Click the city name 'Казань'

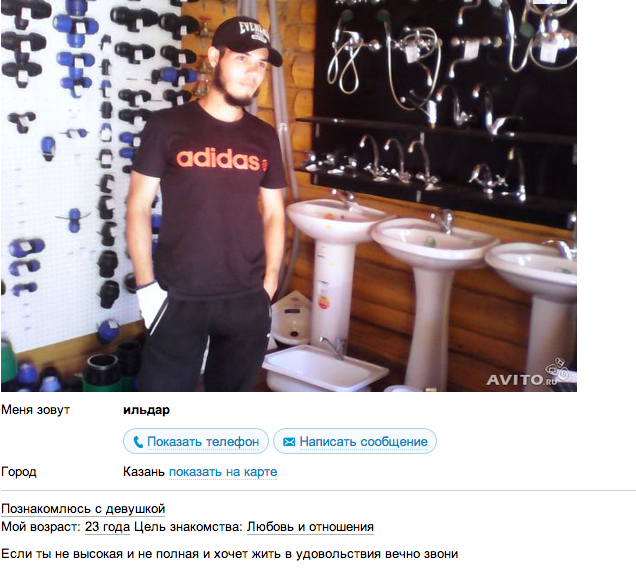[144, 472]
